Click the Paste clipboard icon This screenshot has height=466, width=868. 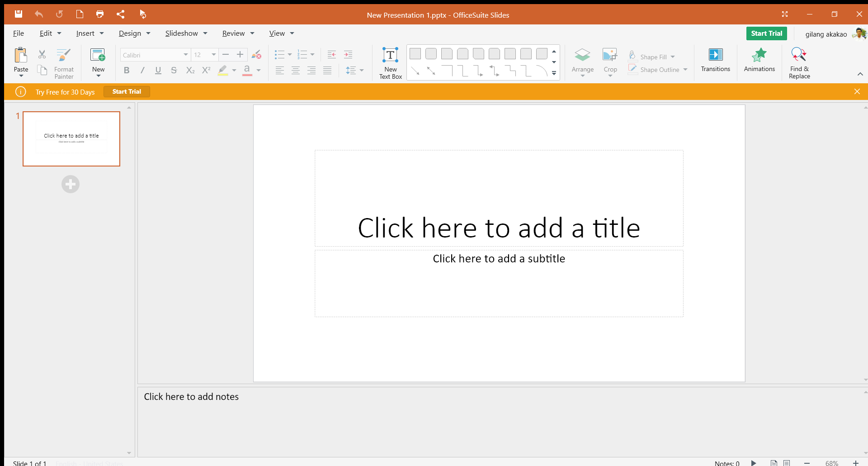(21, 55)
